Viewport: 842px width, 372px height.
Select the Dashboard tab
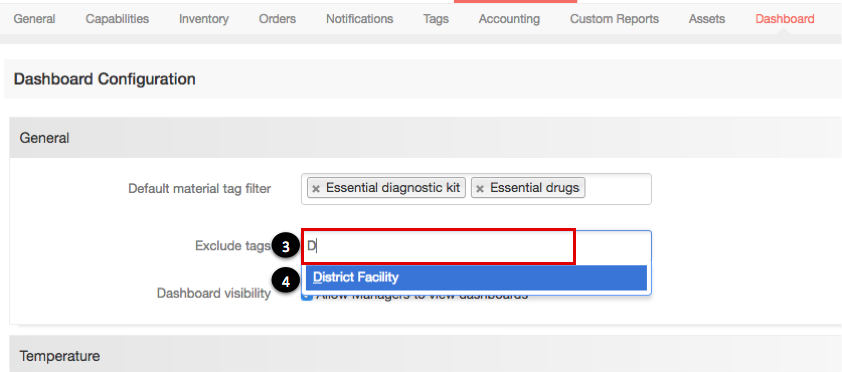(785, 19)
